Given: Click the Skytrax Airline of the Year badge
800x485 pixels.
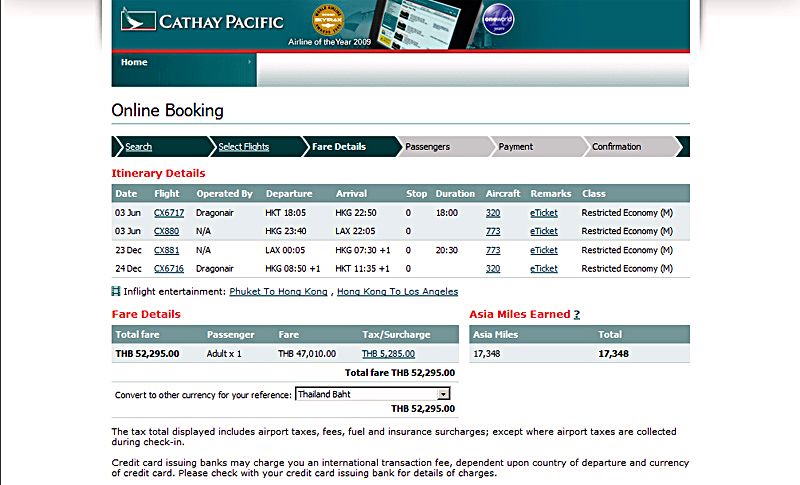Looking at the screenshot, I should 328,20.
